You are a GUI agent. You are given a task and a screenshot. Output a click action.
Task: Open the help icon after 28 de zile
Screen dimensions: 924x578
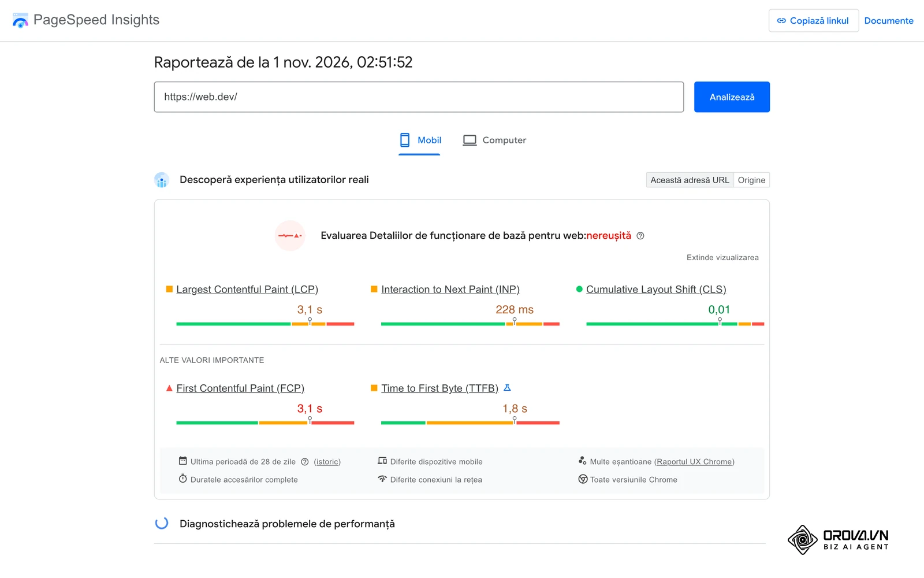click(305, 462)
